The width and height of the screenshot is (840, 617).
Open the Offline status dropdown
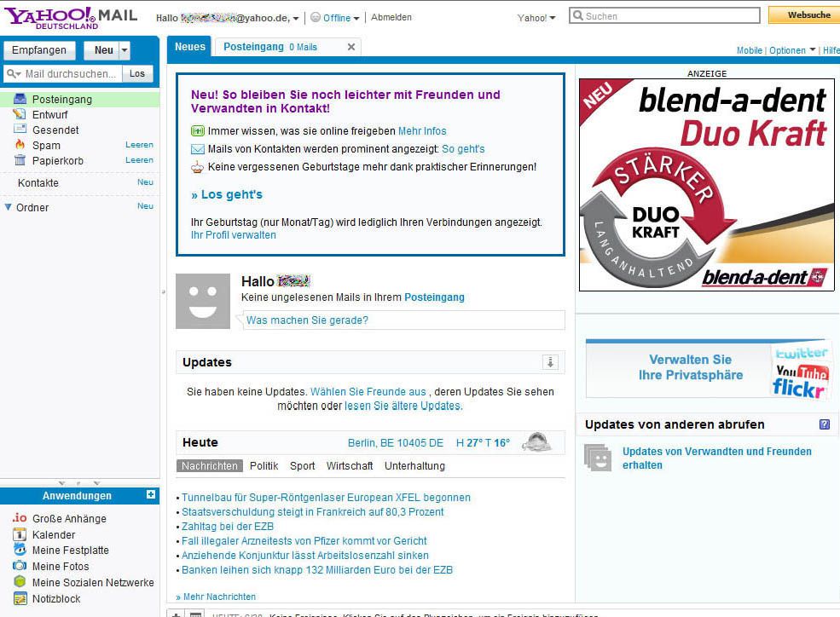[336, 18]
